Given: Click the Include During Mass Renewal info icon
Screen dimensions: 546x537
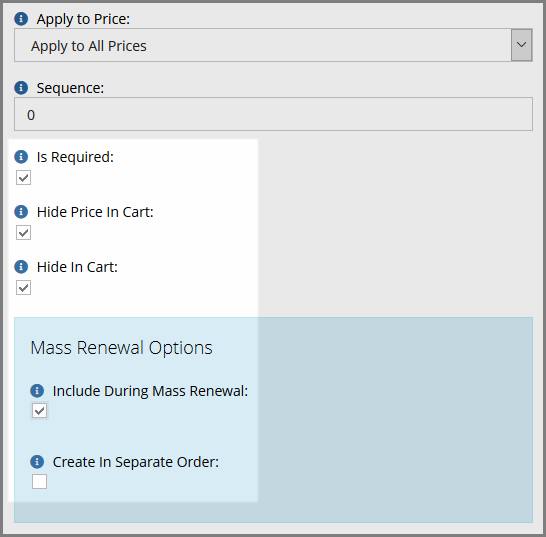Looking at the screenshot, I should click(37, 391).
